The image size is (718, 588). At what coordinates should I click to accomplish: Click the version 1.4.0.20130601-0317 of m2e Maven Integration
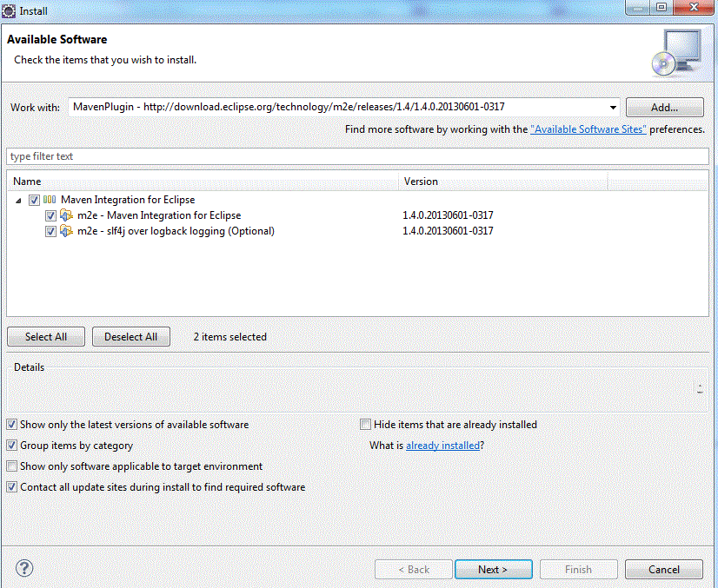pos(448,215)
